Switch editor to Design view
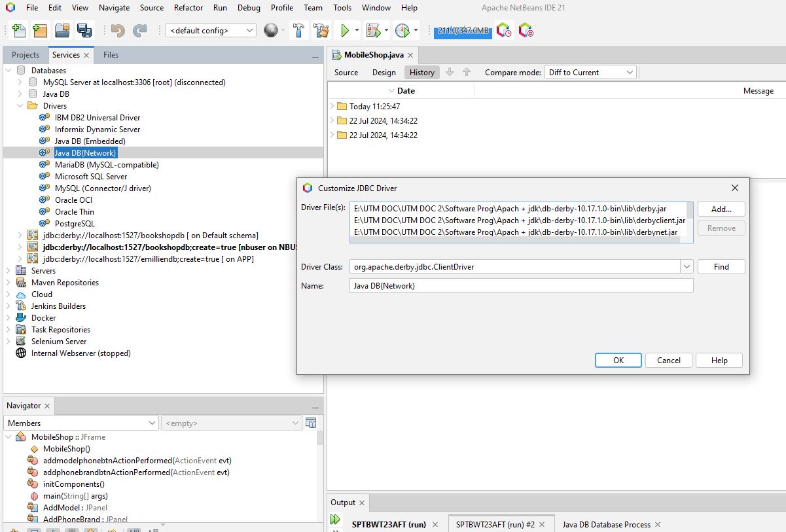The width and height of the screenshot is (786, 532). coord(384,73)
